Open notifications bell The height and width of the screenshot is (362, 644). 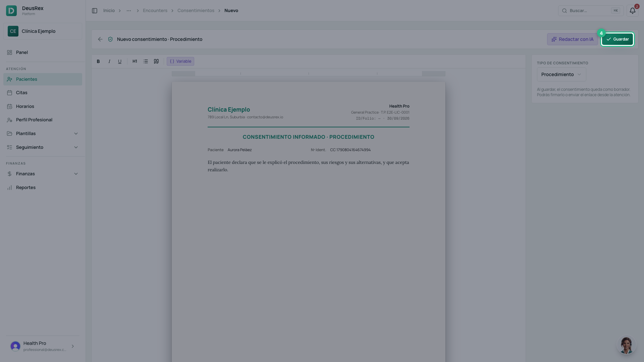pos(632,11)
